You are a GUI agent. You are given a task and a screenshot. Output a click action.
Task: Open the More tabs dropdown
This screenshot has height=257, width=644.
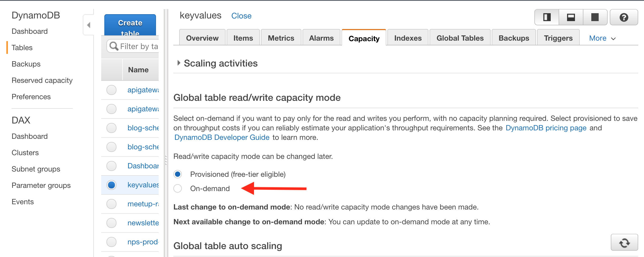coord(602,38)
